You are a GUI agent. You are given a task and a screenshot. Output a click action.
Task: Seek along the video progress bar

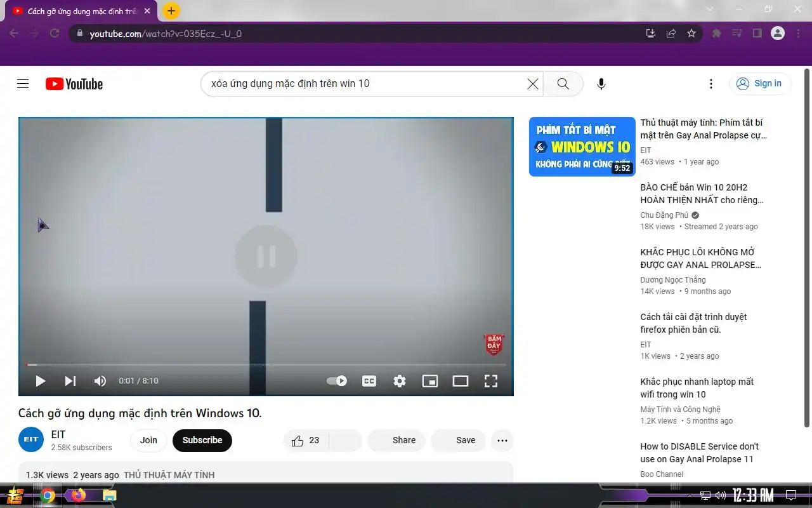point(266,364)
